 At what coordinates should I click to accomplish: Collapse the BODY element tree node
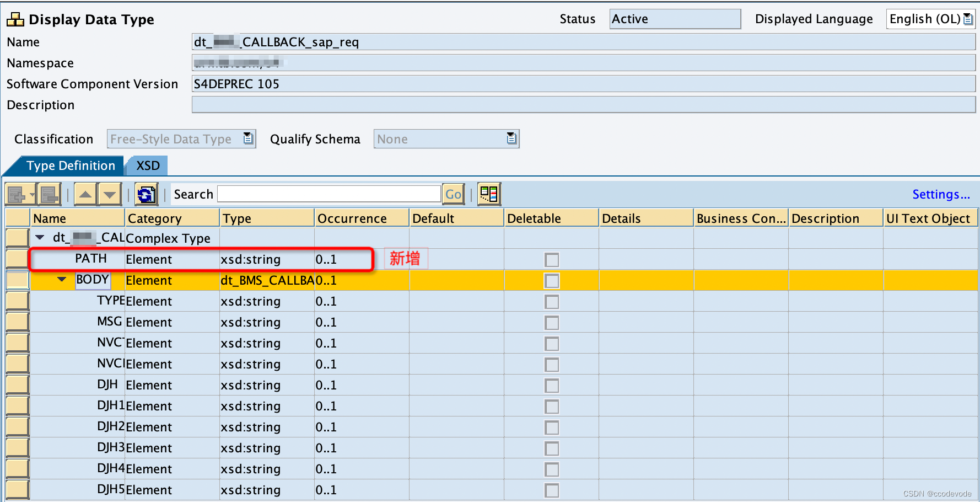click(x=61, y=280)
